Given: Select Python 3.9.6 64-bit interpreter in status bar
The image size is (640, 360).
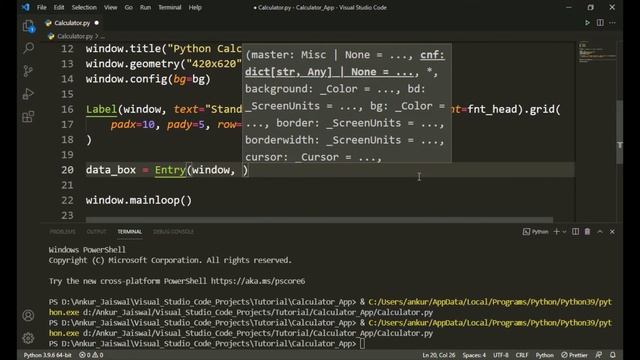Looking at the screenshot, I should pyautogui.click(x=47, y=355).
